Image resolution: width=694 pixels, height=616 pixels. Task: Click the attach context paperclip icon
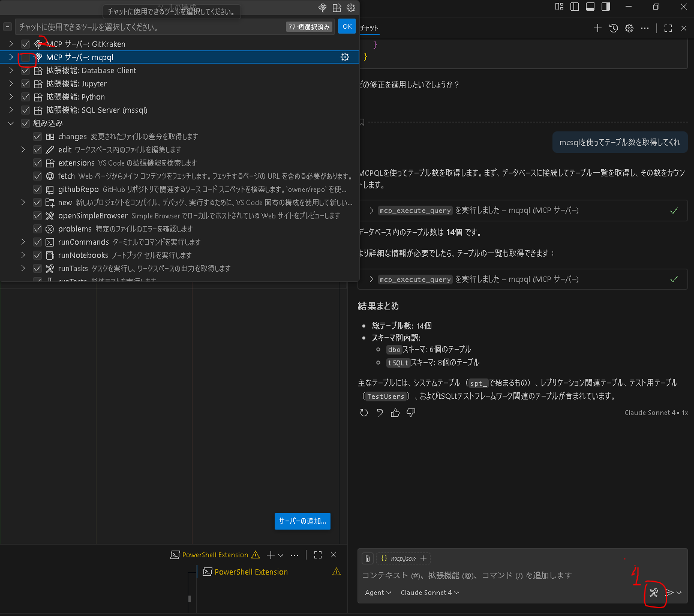(x=367, y=558)
